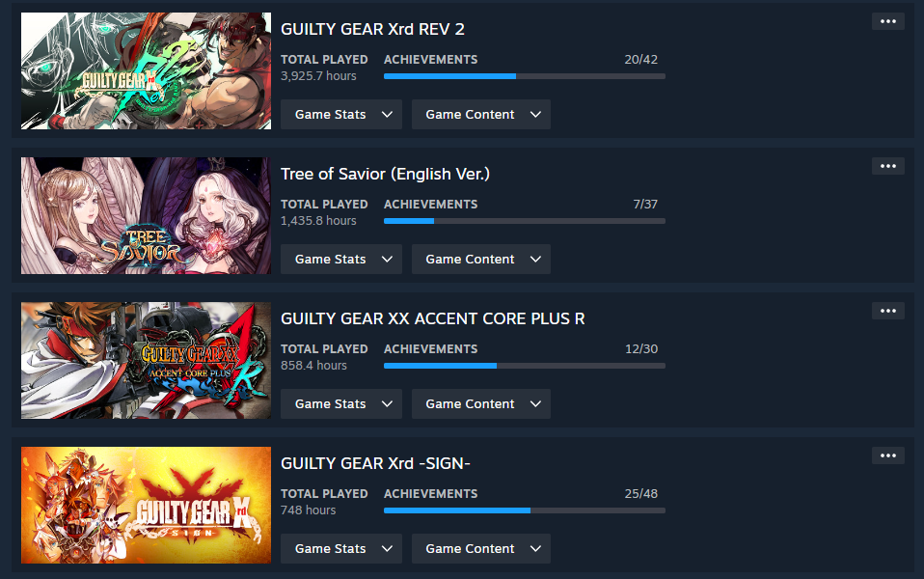Open the three-dot menu for GUILTY GEAR Xrd -SIGN-
Viewport: 924px width, 579px height.
888,455
